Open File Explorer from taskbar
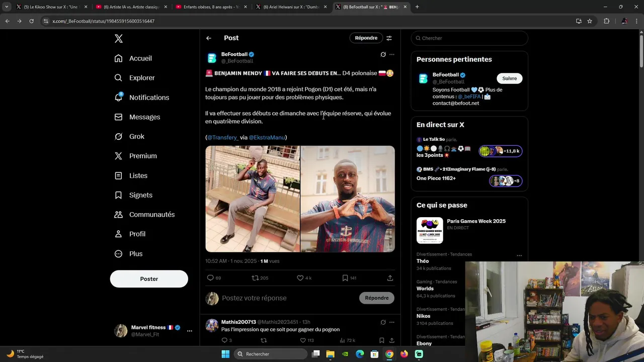Screen dimensions: 644x362 pyautogui.click(x=330, y=354)
